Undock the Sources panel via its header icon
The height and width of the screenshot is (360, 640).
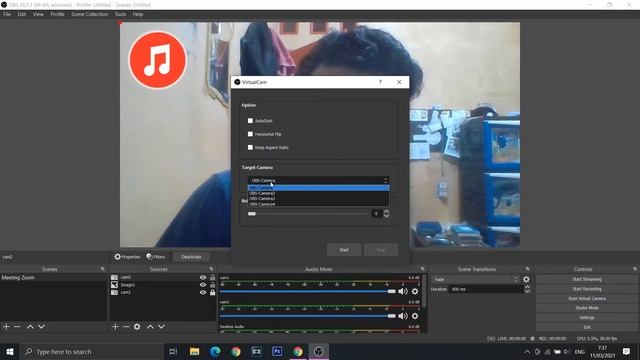(x=211, y=269)
